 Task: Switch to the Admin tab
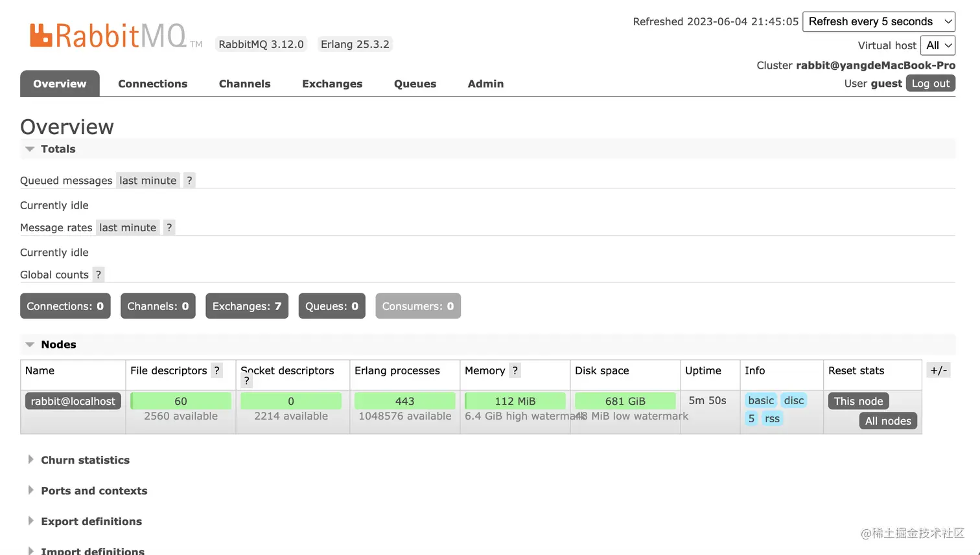[x=486, y=84]
